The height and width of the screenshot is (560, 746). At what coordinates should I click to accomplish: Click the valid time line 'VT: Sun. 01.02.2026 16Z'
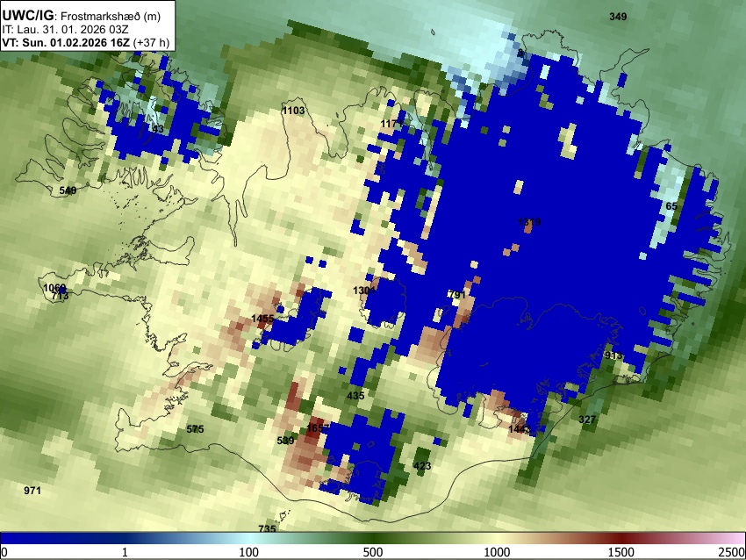66,42
